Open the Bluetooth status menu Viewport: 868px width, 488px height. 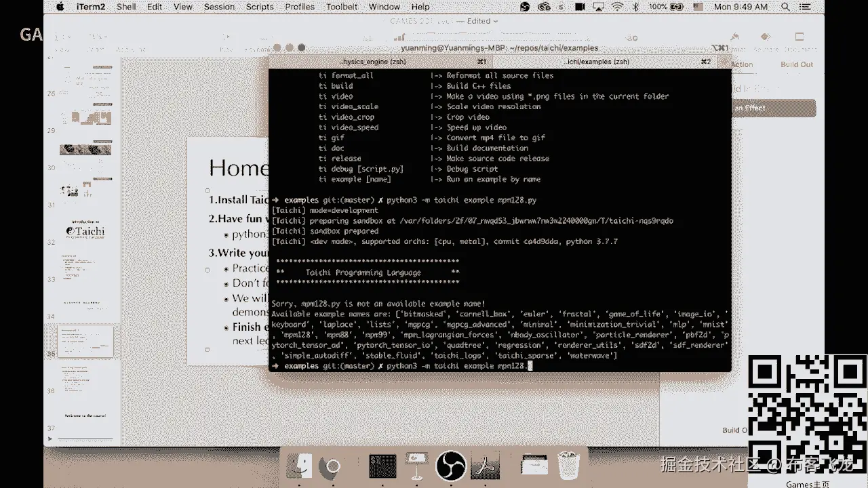(635, 7)
